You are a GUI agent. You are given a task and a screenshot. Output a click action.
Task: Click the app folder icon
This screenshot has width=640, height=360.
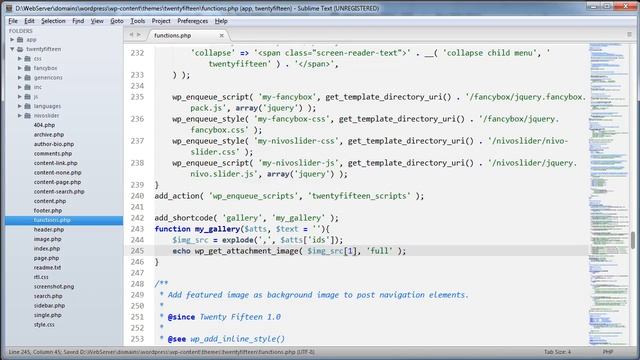(x=20, y=40)
